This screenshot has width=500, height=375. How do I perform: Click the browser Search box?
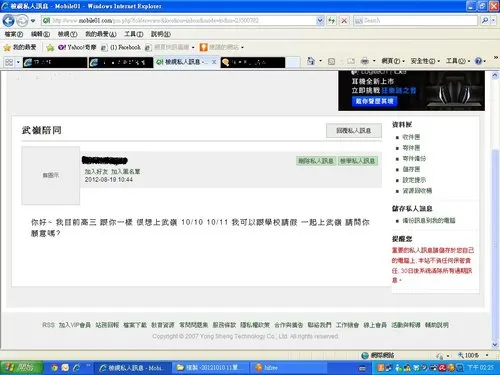pyautogui.click(x=415, y=21)
